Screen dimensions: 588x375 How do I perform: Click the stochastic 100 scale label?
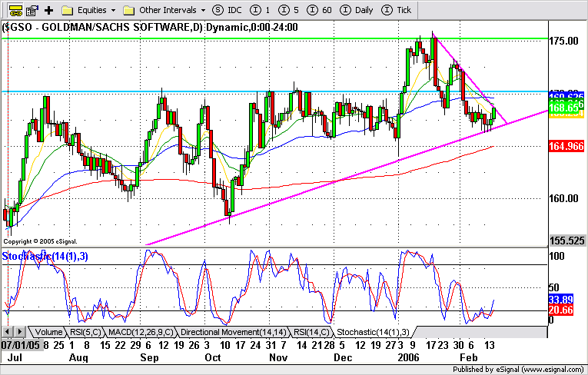(556, 256)
